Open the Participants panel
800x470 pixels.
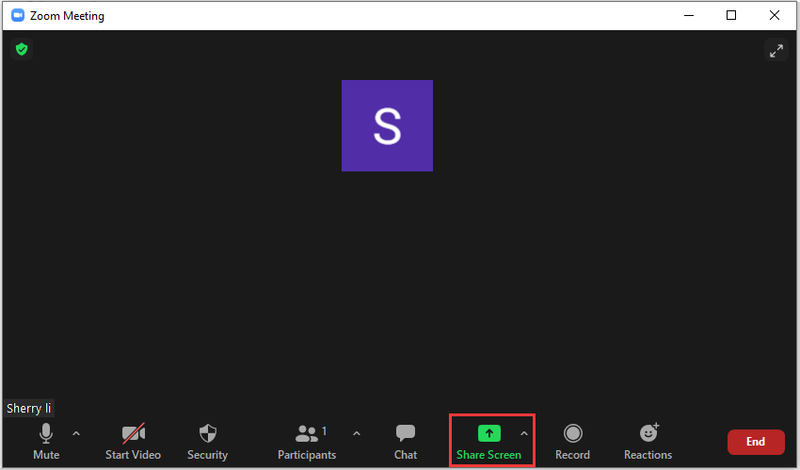tap(307, 441)
